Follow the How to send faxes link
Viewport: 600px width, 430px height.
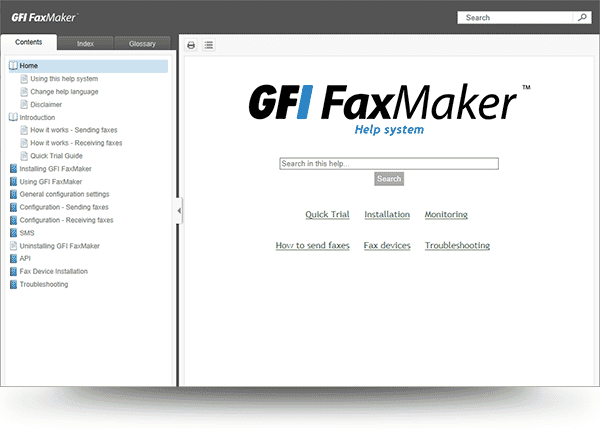[313, 245]
